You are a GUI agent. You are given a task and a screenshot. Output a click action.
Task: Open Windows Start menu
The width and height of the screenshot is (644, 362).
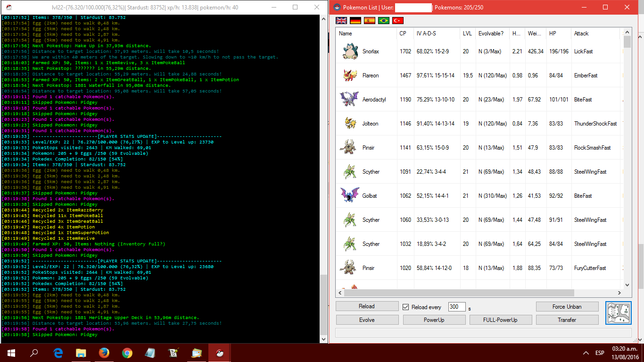[11, 353]
